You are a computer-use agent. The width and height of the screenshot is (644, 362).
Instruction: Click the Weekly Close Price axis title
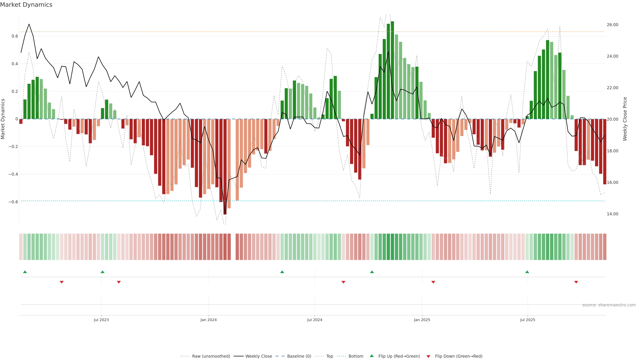pyautogui.click(x=625, y=119)
